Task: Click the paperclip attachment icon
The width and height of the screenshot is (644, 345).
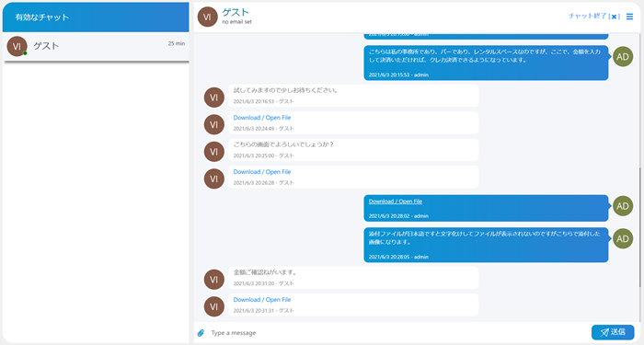Action: pos(201,333)
